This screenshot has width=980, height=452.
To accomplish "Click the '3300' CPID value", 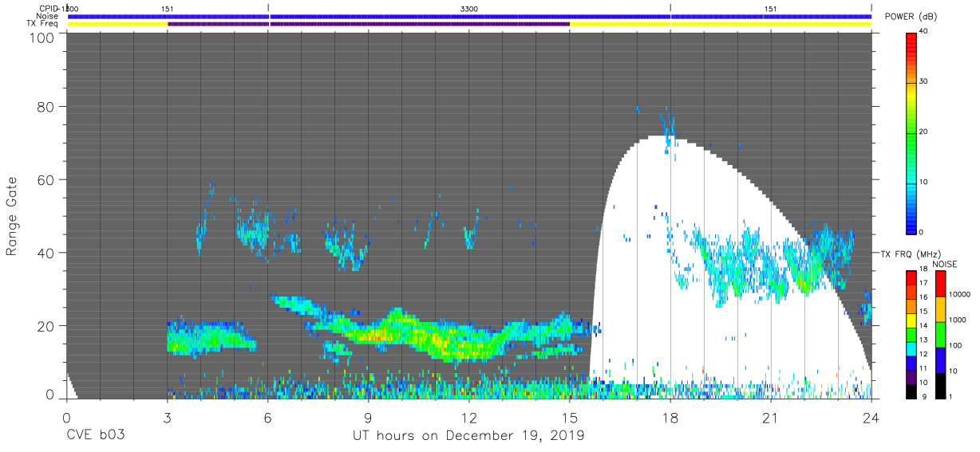I will (x=469, y=9).
